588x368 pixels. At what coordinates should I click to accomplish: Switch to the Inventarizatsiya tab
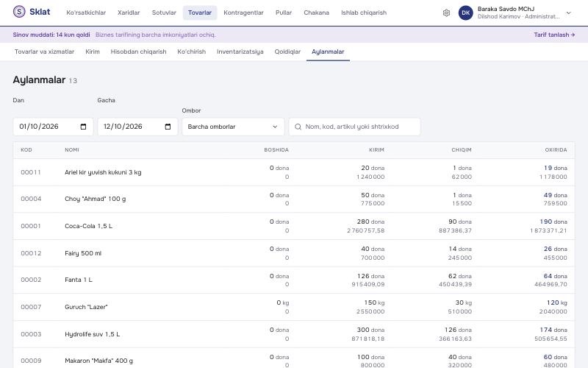click(x=240, y=52)
